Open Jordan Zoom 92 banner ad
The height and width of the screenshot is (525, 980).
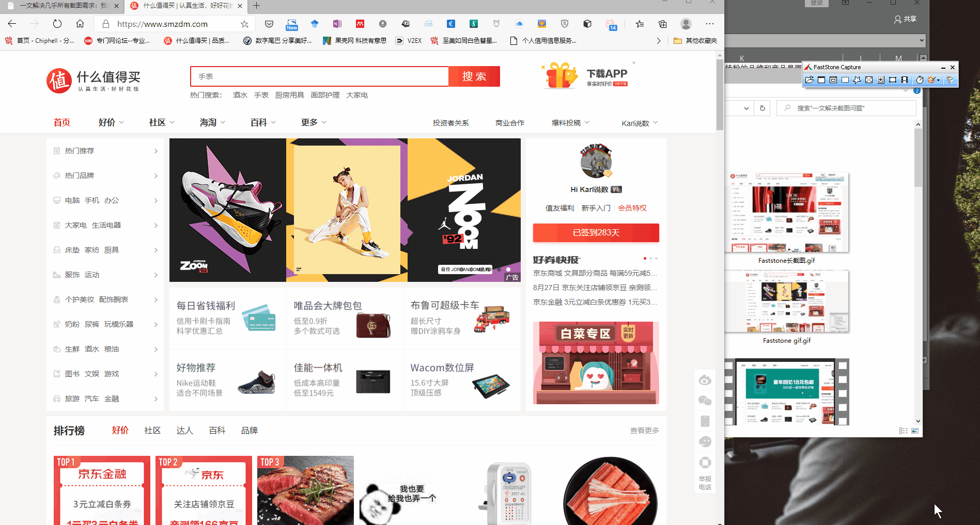pos(345,210)
